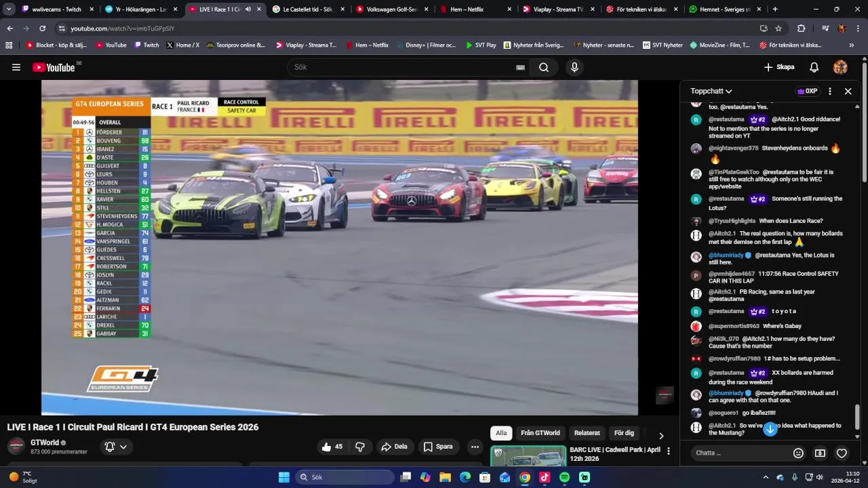Click the live chat scrollbar
Image resolution: width=868 pixels, height=488 pixels.
857,417
